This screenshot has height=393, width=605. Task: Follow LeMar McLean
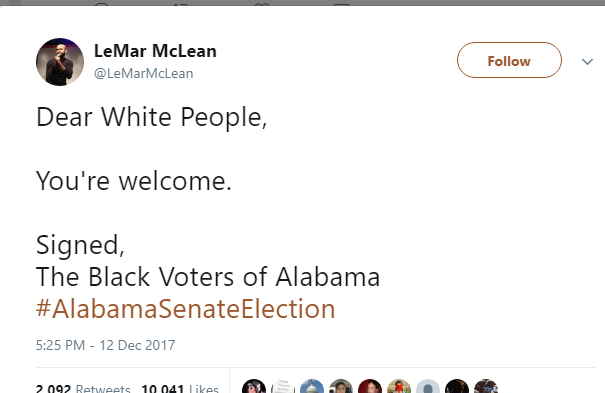click(509, 60)
